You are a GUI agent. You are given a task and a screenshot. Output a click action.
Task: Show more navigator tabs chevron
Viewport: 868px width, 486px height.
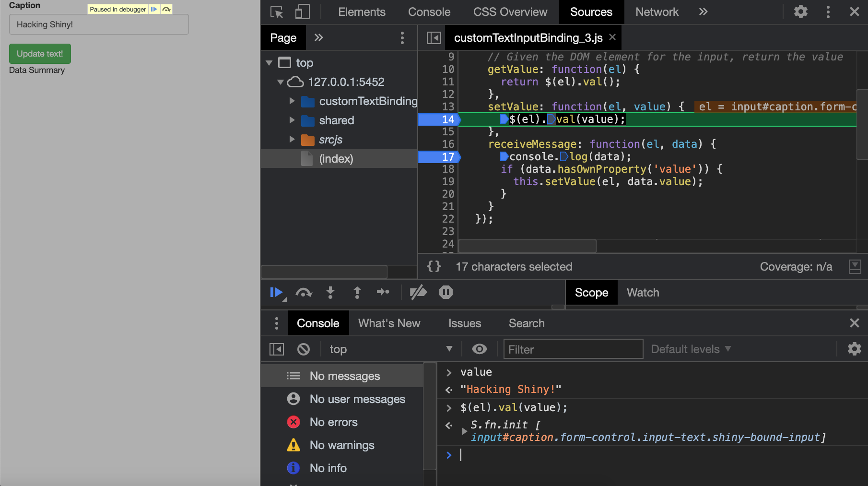click(x=318, y=38)
